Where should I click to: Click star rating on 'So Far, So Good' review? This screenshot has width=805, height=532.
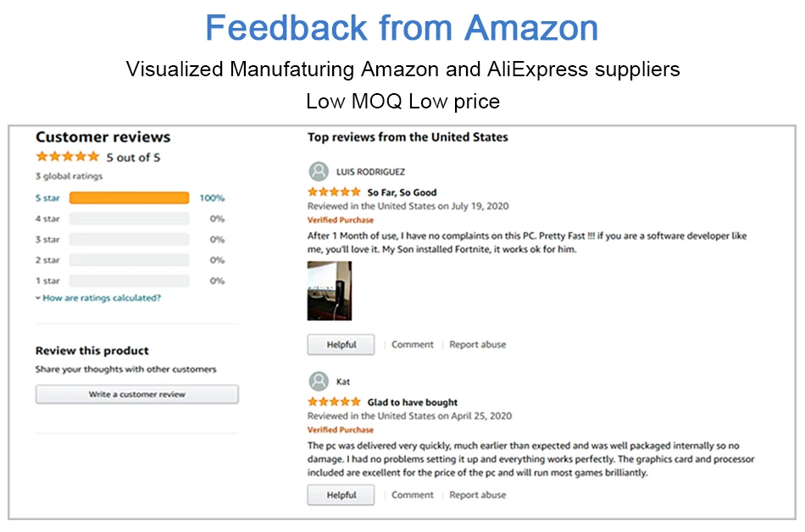(x=334, y=192)
